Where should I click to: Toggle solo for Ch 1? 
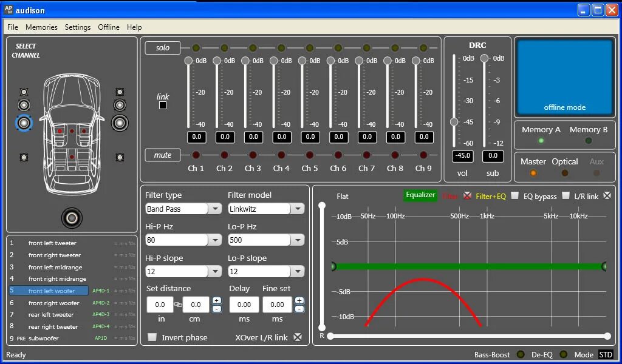click(x=196, y=48)
